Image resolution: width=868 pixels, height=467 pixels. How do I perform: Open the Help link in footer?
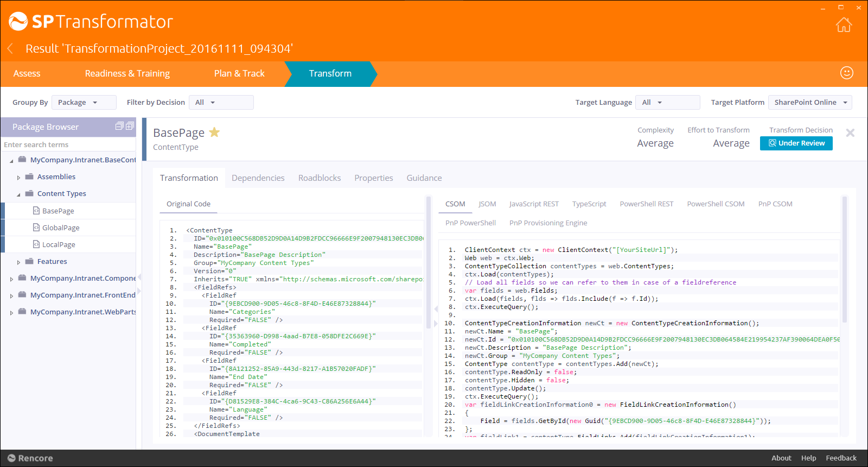click(x=808, y=458)
